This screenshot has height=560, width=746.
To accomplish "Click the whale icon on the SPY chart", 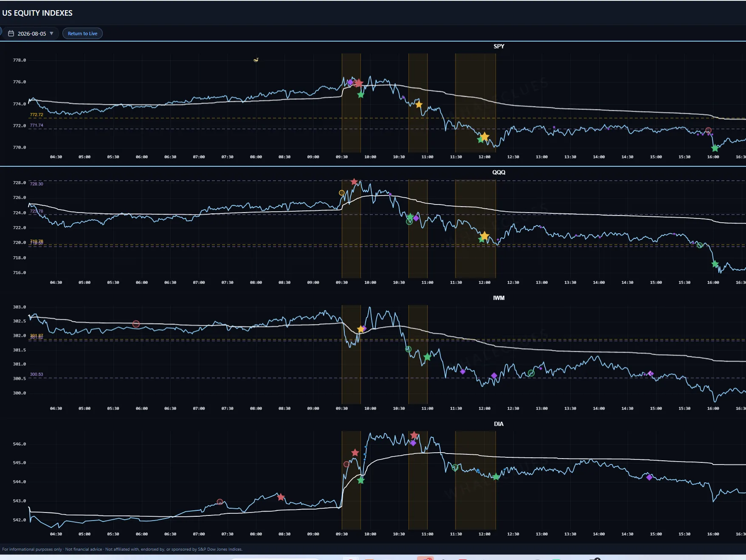I will tap(256, 60).
